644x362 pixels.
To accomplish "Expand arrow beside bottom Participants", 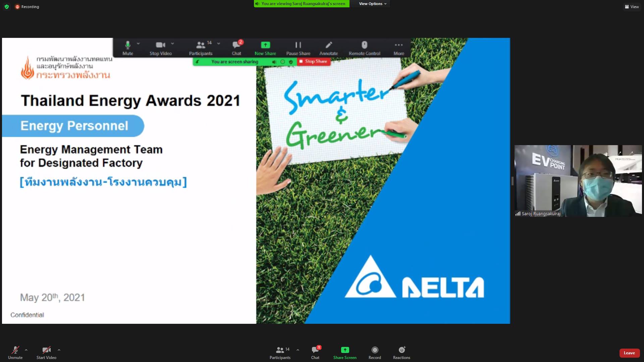I will [298, 350].
